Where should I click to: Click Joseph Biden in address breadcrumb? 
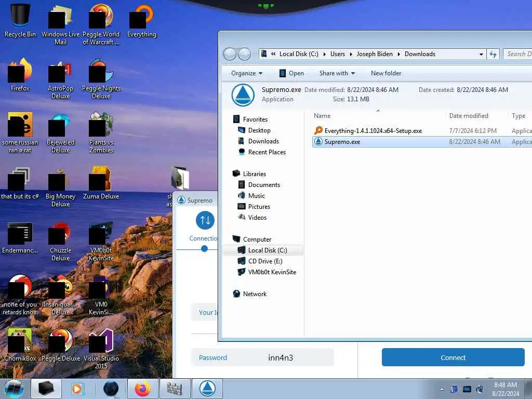375,54
